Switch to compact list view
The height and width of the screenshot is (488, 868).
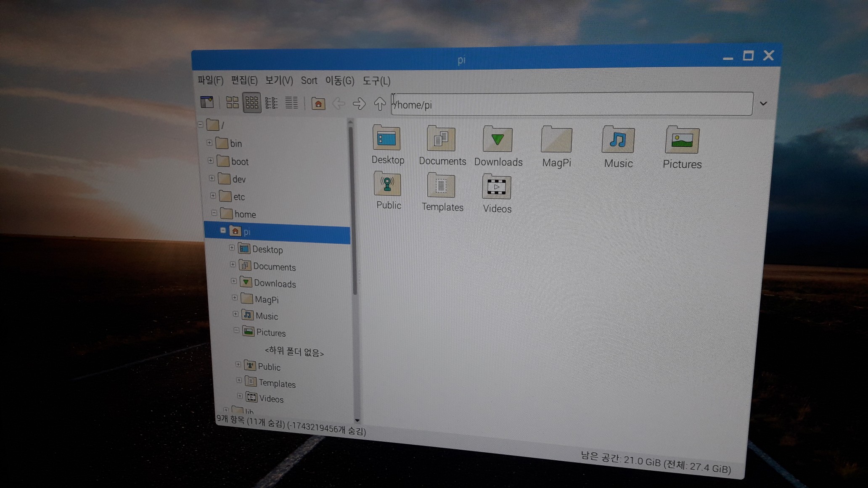click(271, 103)
